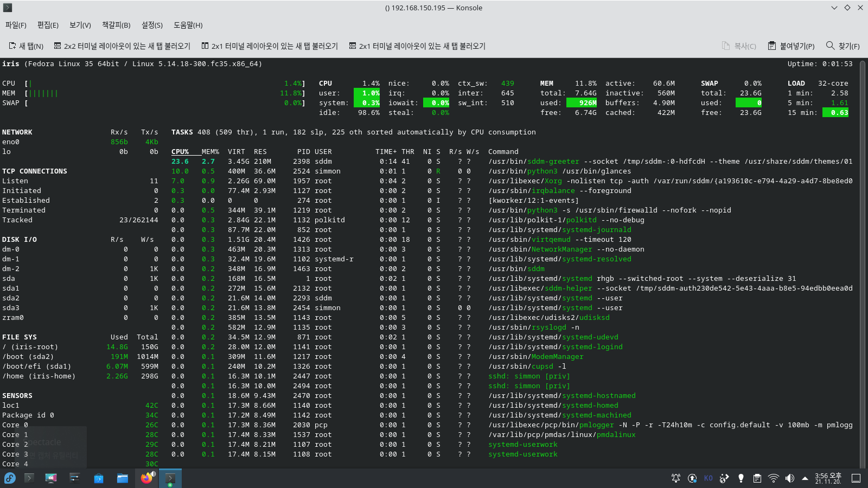868x488 pixels.
Task: Click the MEM% column header
Action: 210,152
